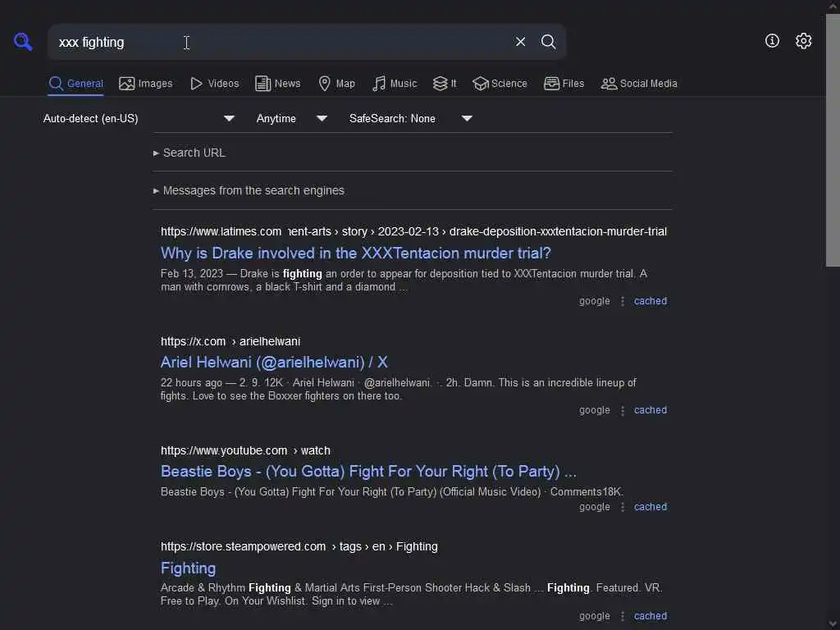The width and height of the screenshot is (840, 630).
Task: Open the Auto-detect language dropdown
Action: coord(139,118)
